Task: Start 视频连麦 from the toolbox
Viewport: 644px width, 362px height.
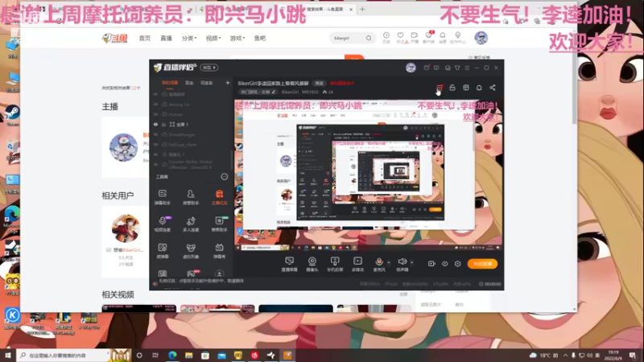Action: [x=163, y=224]
